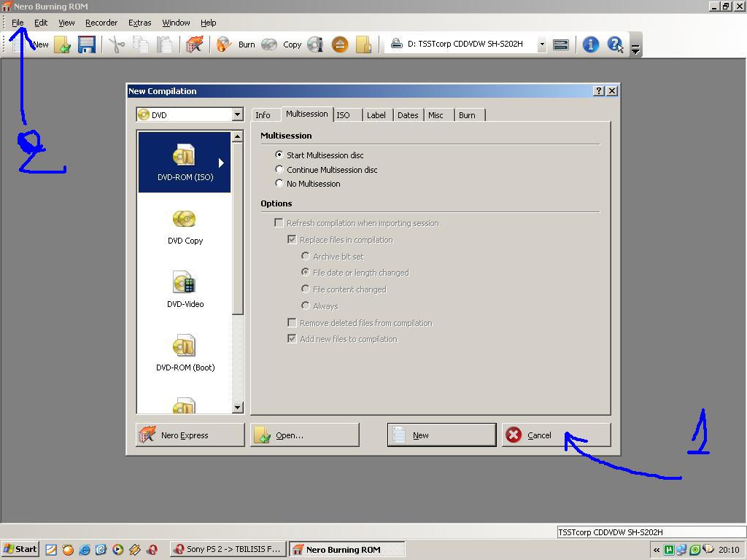Click the compilation list scroll-up arrow
The image size is (747, 560).
[238, 137]
